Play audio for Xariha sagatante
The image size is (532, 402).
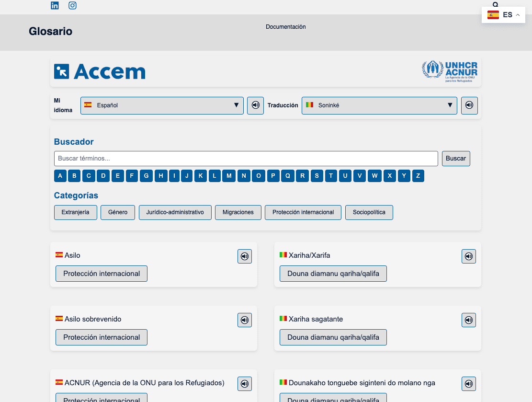tap(469, 320)
